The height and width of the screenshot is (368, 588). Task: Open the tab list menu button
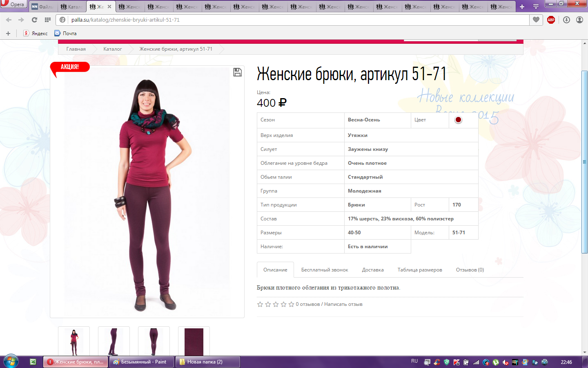[x=536, y=7]
